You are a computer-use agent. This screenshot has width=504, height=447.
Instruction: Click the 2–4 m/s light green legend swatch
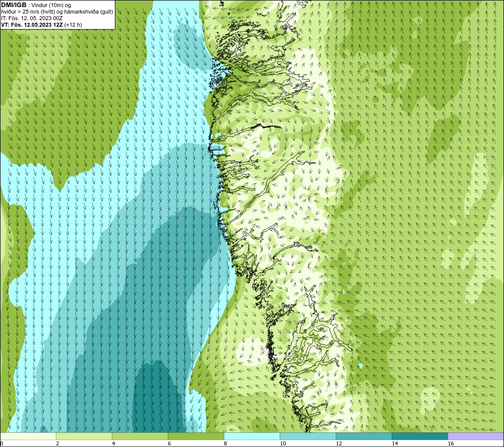tap(84, 436)
